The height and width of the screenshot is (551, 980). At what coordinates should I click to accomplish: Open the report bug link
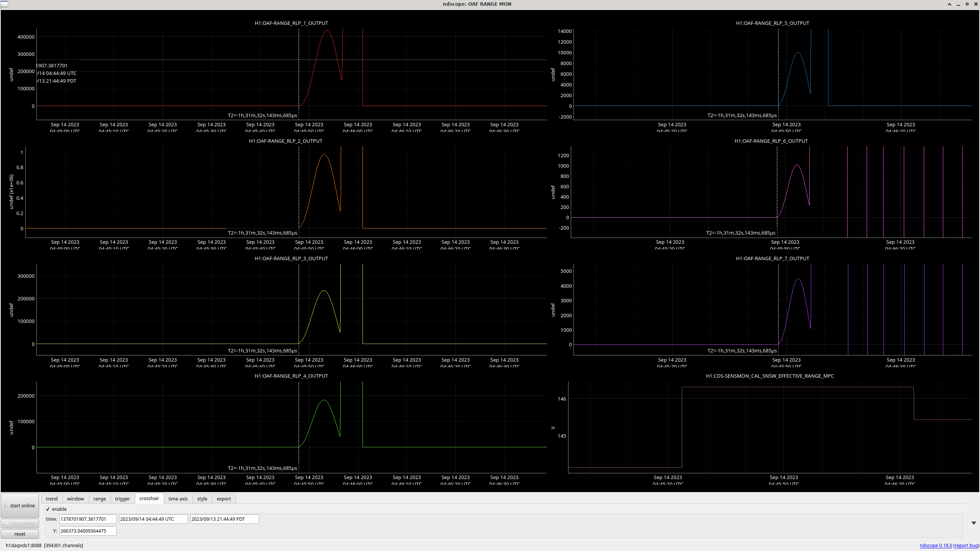click(x=966, y=545)
